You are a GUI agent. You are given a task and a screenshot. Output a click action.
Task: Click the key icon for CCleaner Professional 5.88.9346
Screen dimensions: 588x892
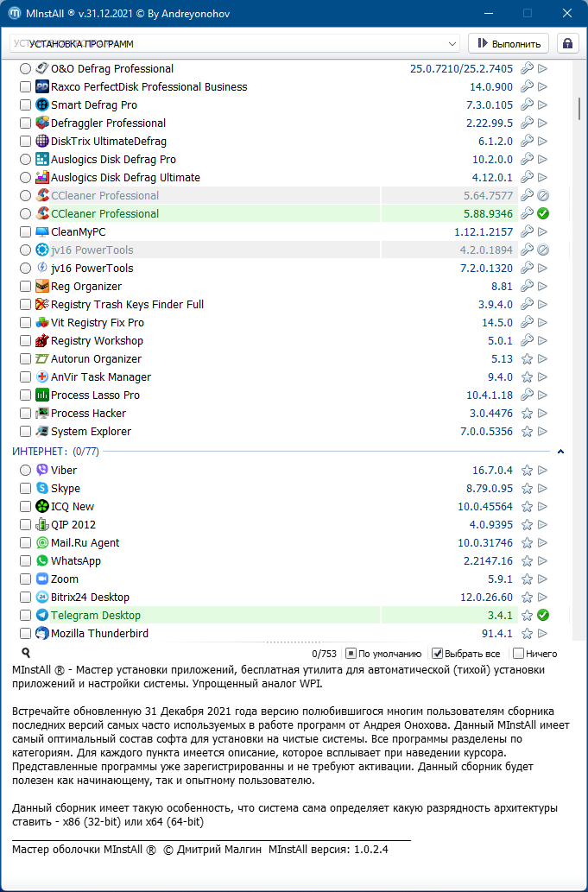pyautogui.click(x=528, y=213)
